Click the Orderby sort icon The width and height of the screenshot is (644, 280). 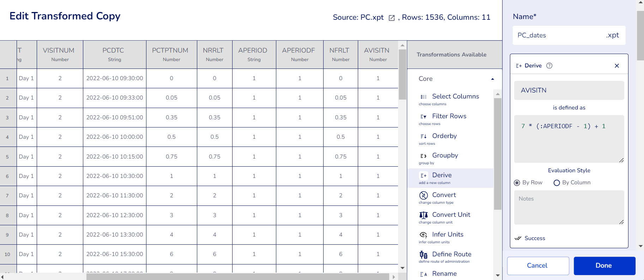423,136
